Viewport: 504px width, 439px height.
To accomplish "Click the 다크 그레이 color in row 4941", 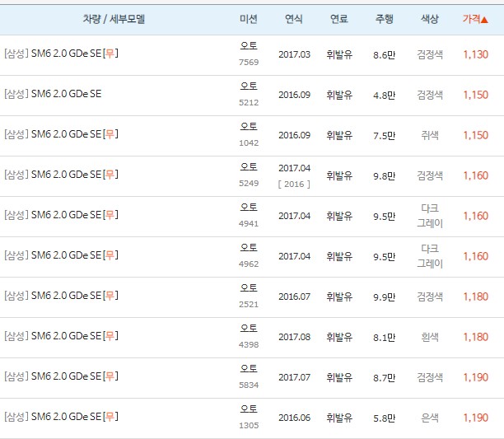I will pos(430,216).
